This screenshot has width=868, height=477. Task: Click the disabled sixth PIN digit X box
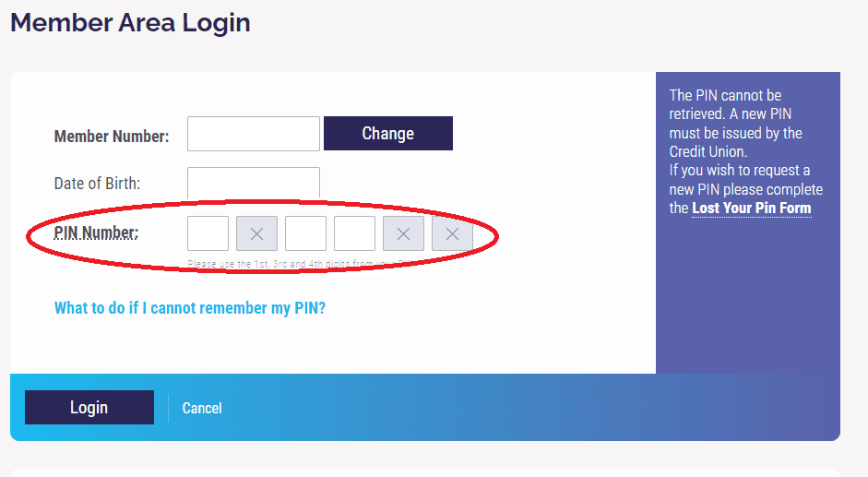[452, 233]
